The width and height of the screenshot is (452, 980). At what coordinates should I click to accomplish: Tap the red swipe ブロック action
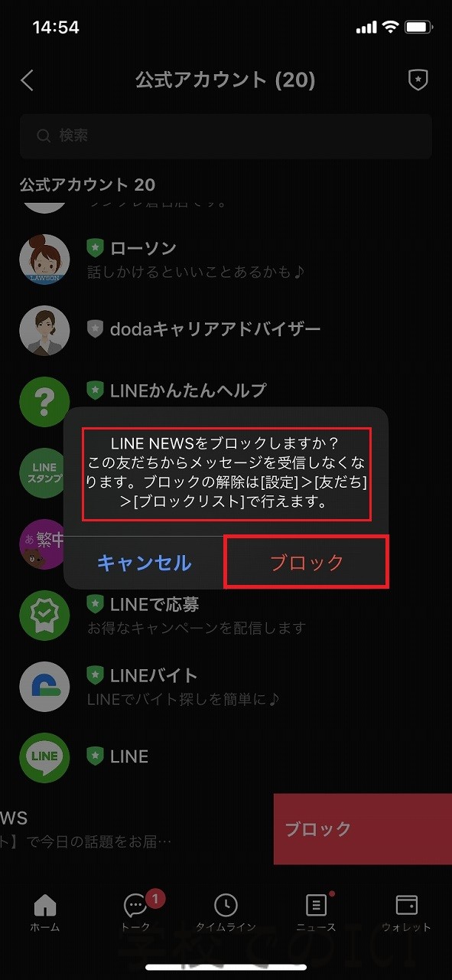click(363, 829)
